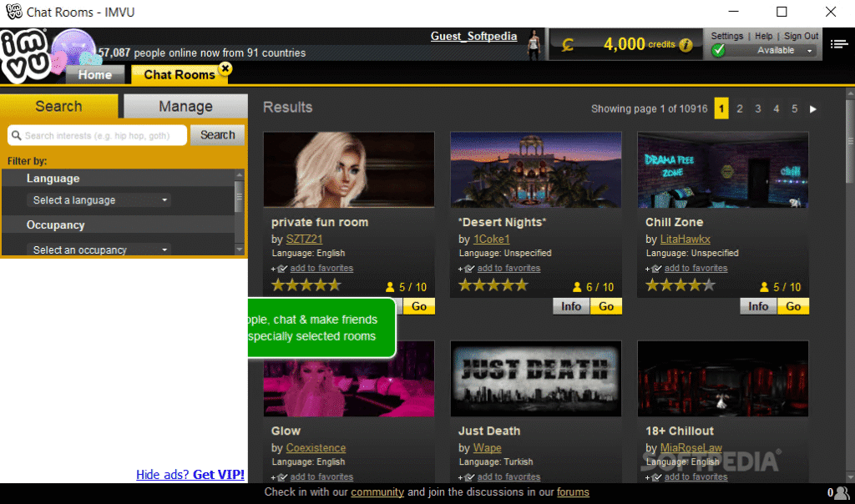Open private fun room thumbnail
Viewport: 855px width, 504px height.
point(349,169)
